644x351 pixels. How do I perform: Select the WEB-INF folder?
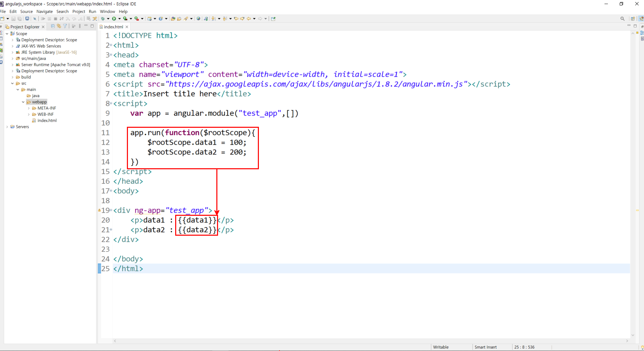click(46, 114)
